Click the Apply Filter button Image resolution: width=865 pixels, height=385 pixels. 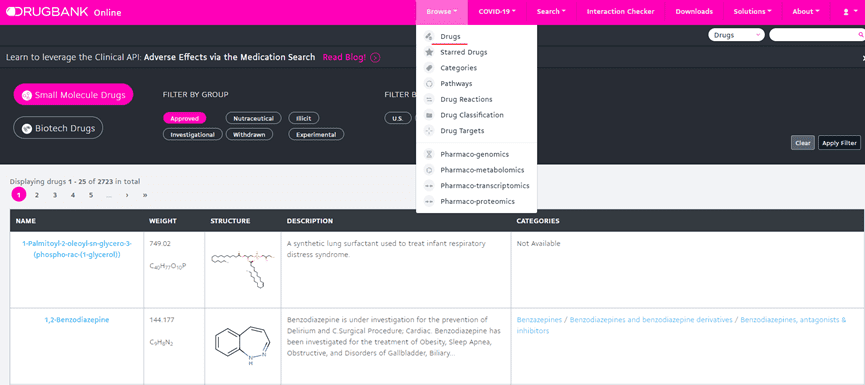point(839,143)
